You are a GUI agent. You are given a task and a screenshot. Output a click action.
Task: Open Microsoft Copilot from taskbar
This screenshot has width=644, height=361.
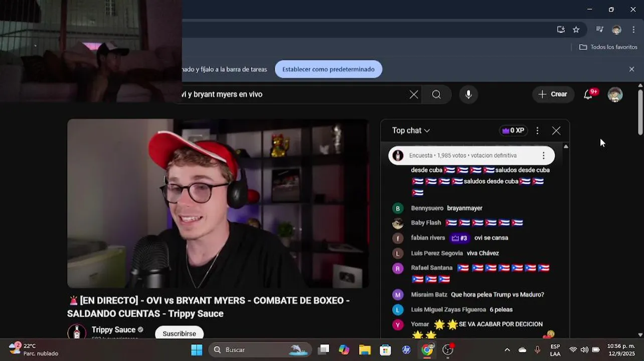344,349
